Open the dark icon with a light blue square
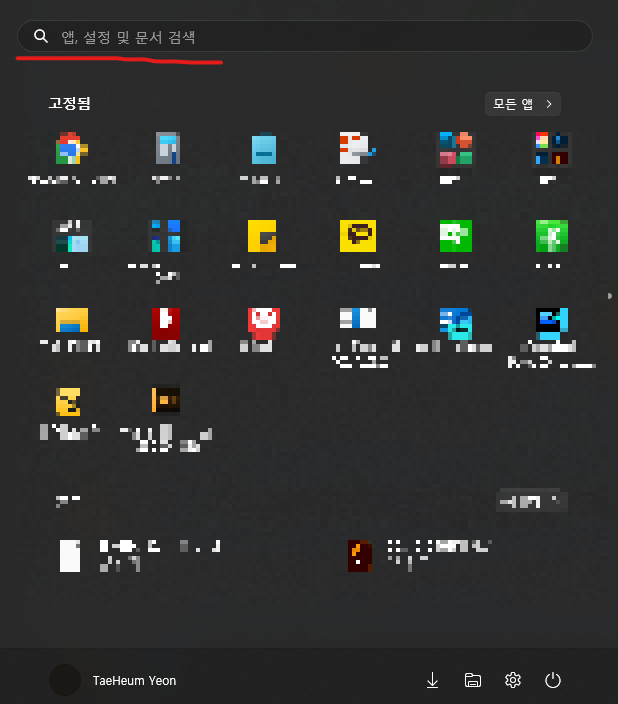The width and height of the screenshot is (618, 704). coord(72,236)
